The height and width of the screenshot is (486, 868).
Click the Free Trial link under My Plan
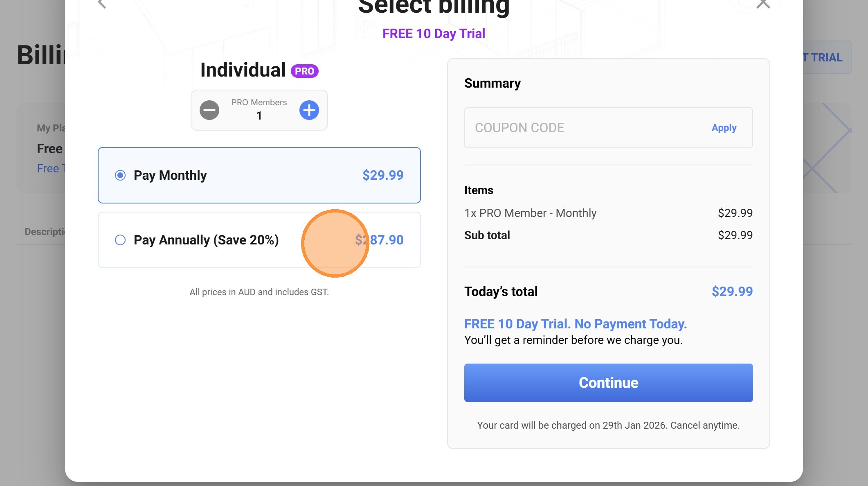tap(50, 168)
